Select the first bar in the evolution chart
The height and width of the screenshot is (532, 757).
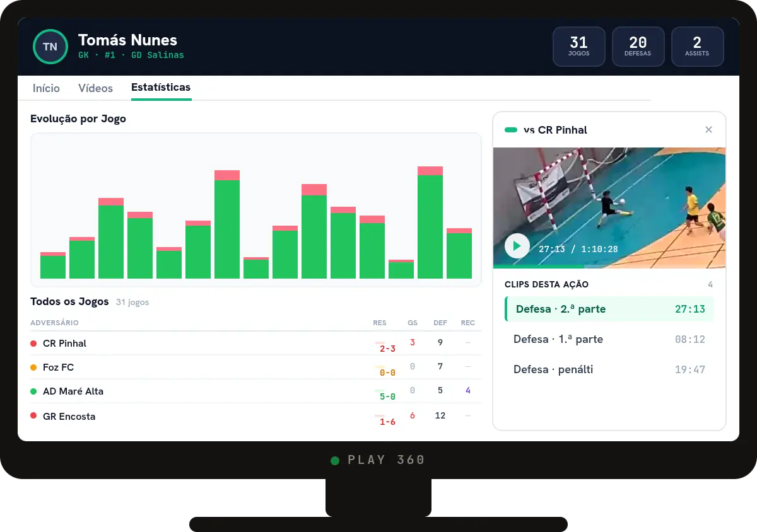pyautogui.click(x=53, y=265)
